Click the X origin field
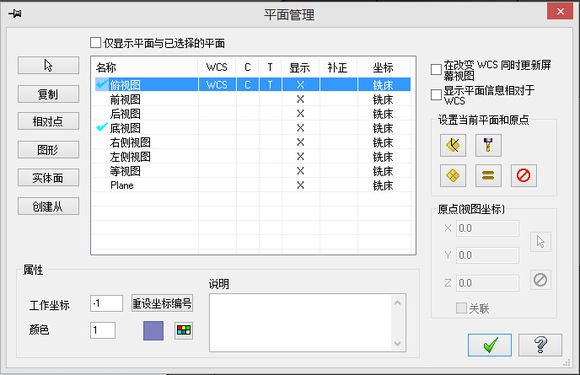The image size is (580, 375). (x=488, y=229)
